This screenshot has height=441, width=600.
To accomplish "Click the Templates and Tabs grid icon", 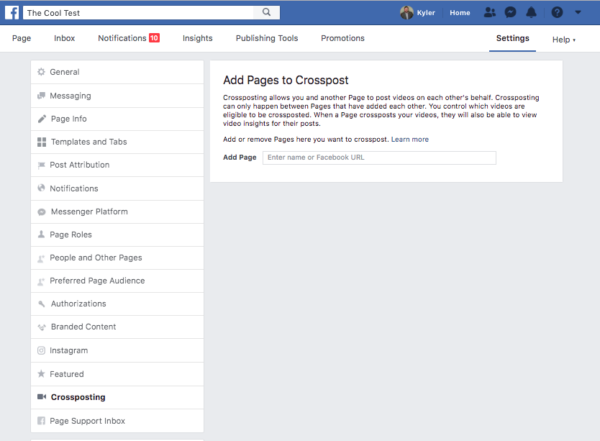I will tap(42, 142).
